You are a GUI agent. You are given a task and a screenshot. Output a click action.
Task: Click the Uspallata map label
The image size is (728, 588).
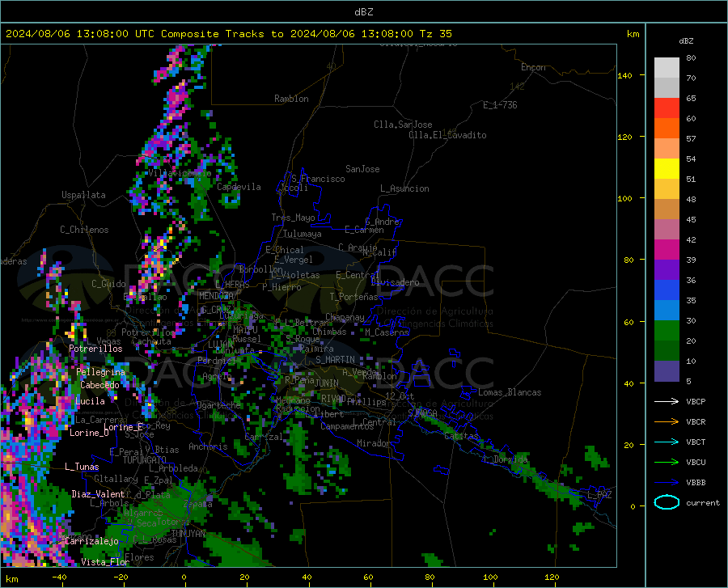click(83, 195)
